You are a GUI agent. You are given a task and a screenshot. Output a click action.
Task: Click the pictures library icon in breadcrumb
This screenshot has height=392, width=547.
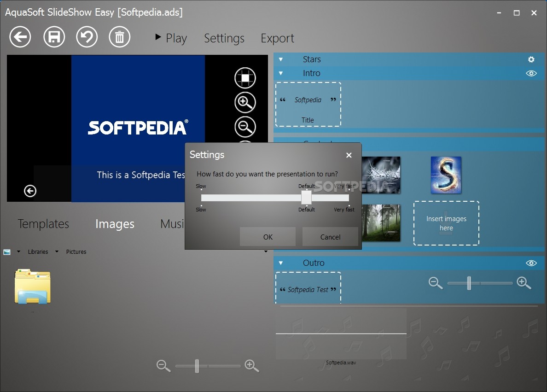[7, 252]
